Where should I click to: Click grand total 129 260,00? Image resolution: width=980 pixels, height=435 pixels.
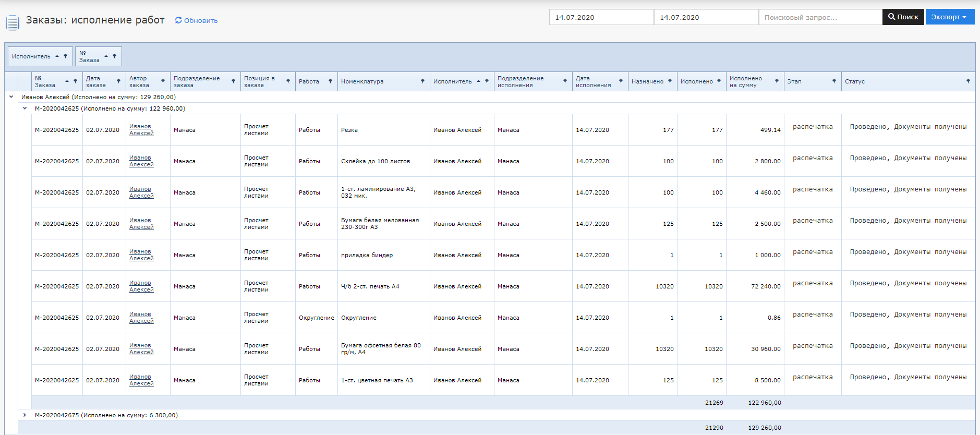pyautogui.click(x=765, y=428)
